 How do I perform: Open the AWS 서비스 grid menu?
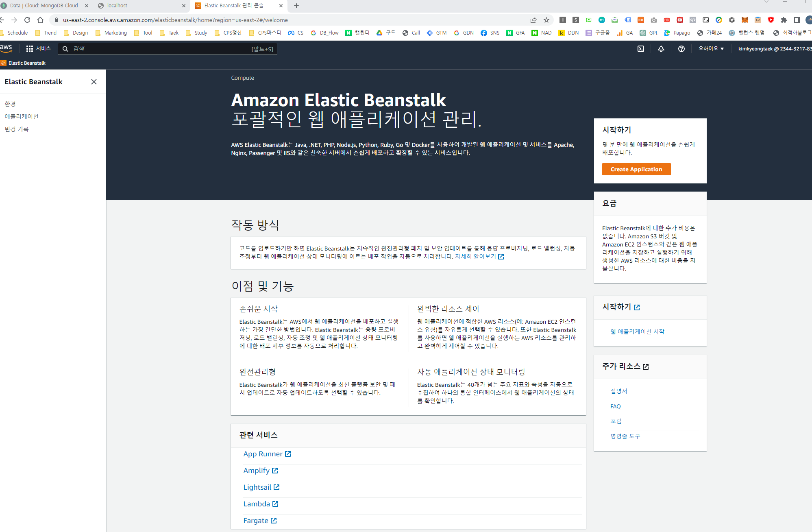click(x=39, y=49)
